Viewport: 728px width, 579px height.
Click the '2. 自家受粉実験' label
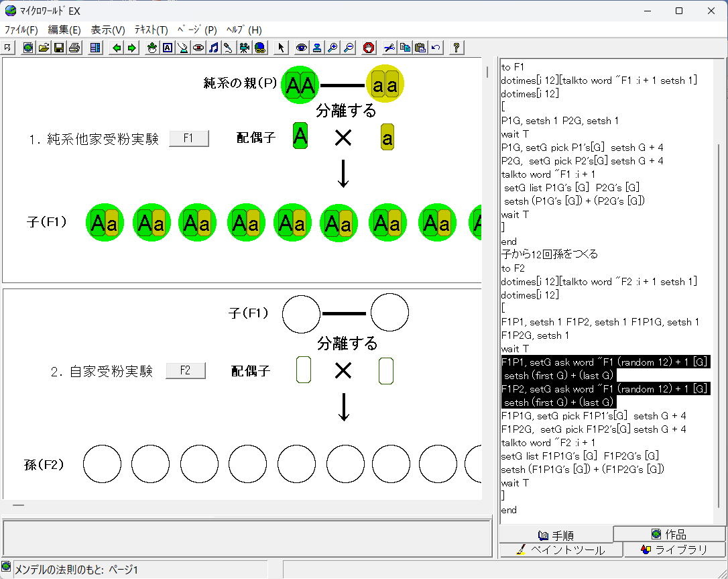pyautogui.click(x=102, y=371)
